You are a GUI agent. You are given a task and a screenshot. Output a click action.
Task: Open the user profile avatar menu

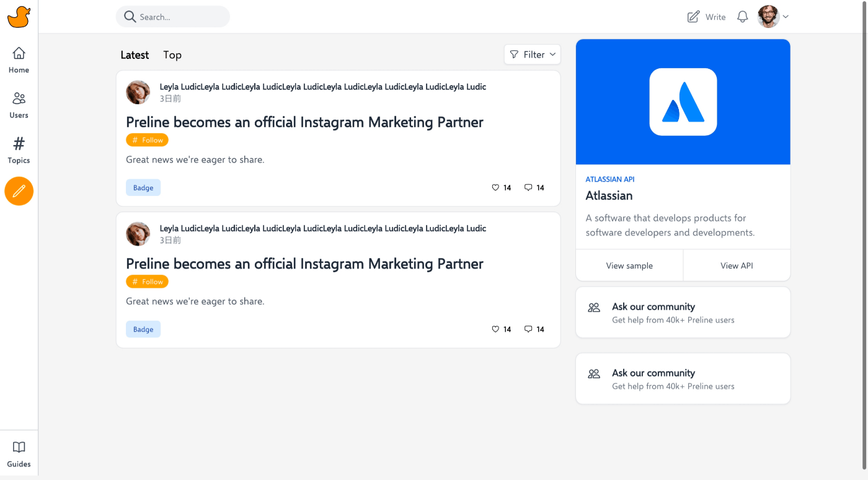[x=768, y=17]
